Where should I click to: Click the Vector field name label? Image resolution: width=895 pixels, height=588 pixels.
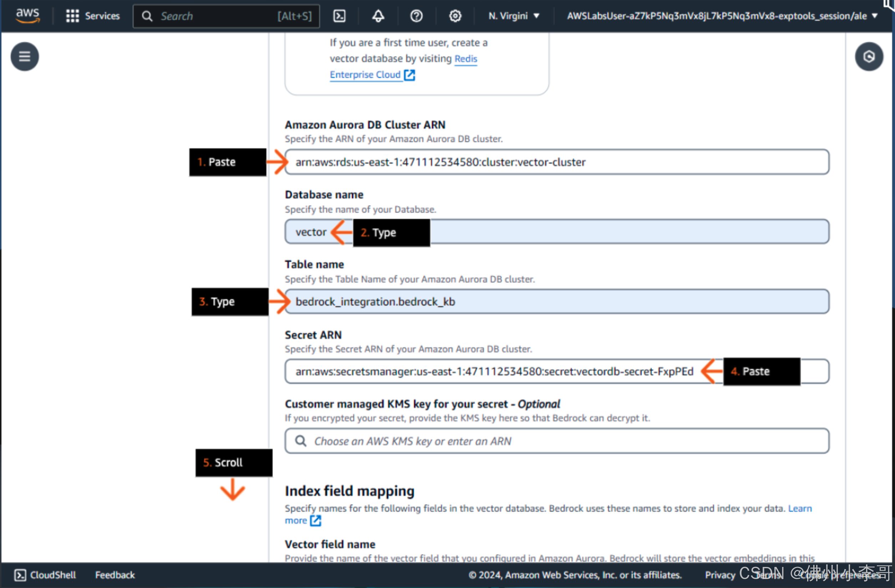click(330, 544)
